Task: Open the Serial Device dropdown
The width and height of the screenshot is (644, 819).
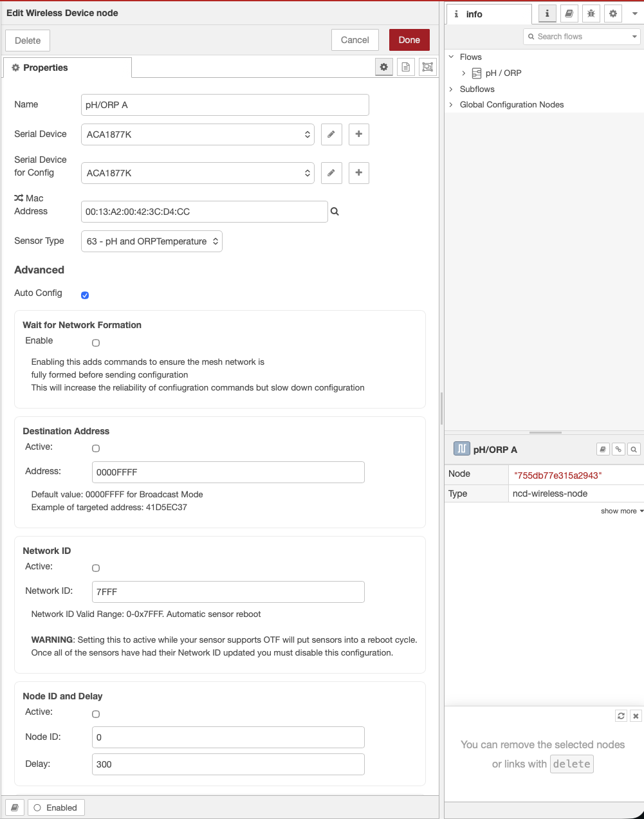Action: coord(198,134)
